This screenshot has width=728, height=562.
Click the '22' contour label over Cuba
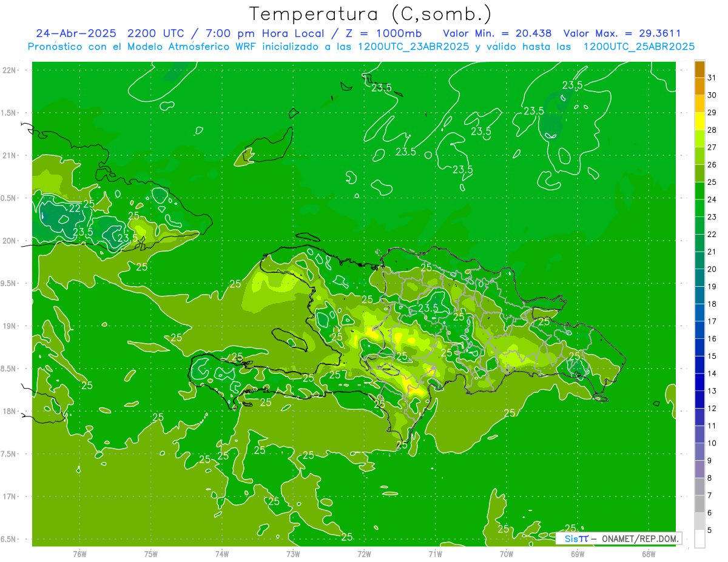(75, 208)
